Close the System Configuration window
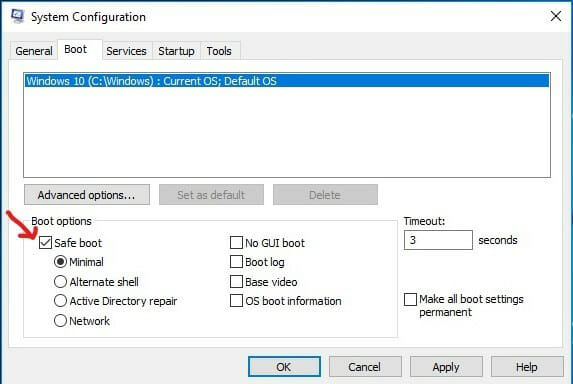573x384 pixels. pos(556,16)
